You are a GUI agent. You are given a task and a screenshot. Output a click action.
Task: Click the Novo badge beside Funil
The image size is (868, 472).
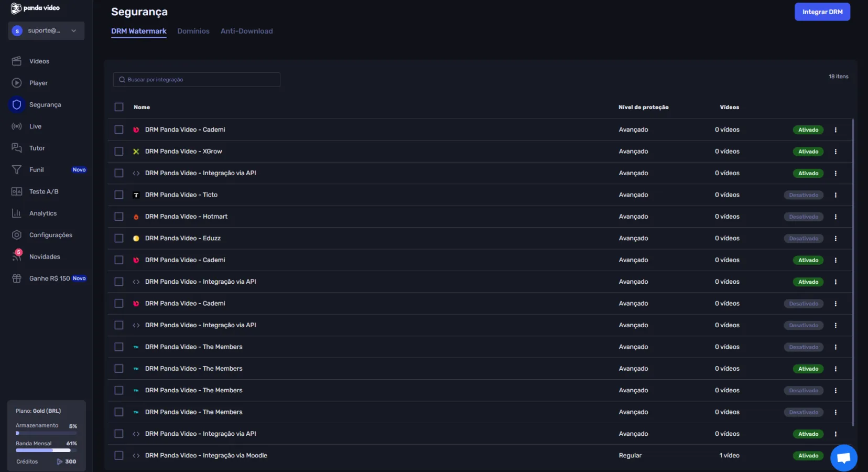(x=79, y=170)
